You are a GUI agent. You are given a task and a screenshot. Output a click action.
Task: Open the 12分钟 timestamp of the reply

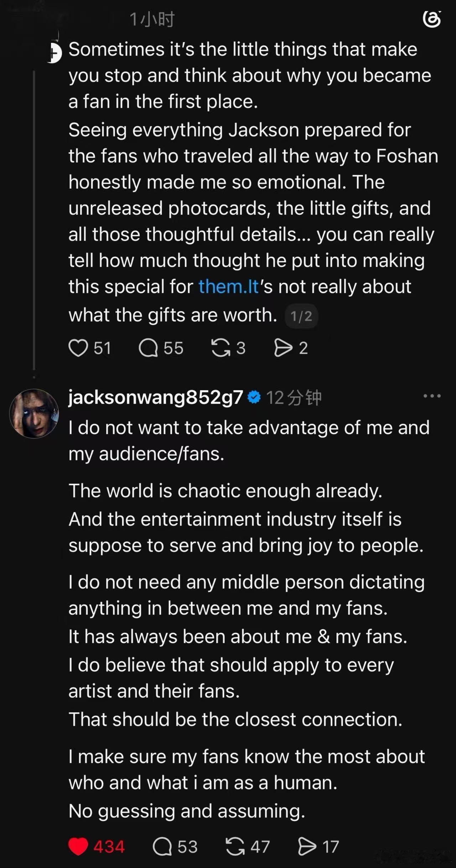294,398
